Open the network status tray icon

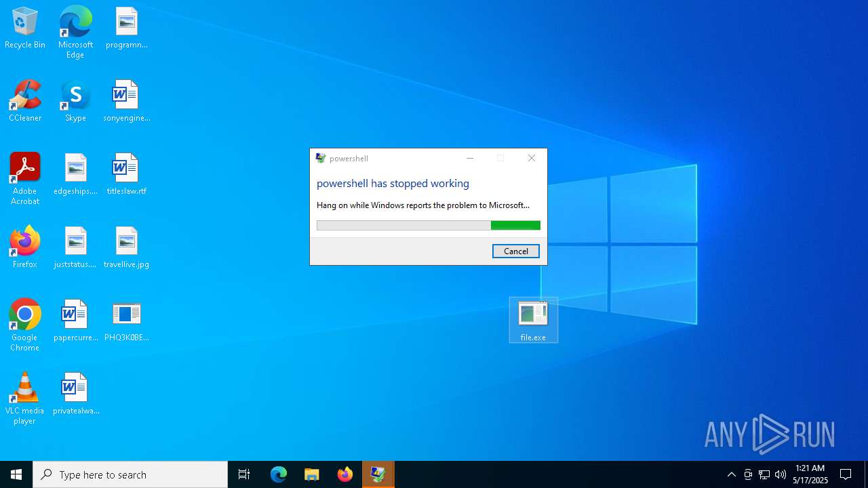764,474
